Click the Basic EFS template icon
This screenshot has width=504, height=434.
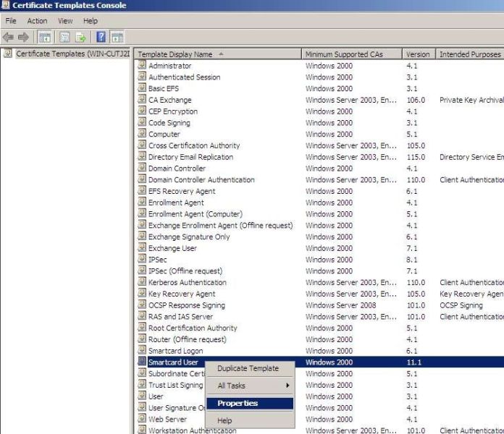point(142,88)
